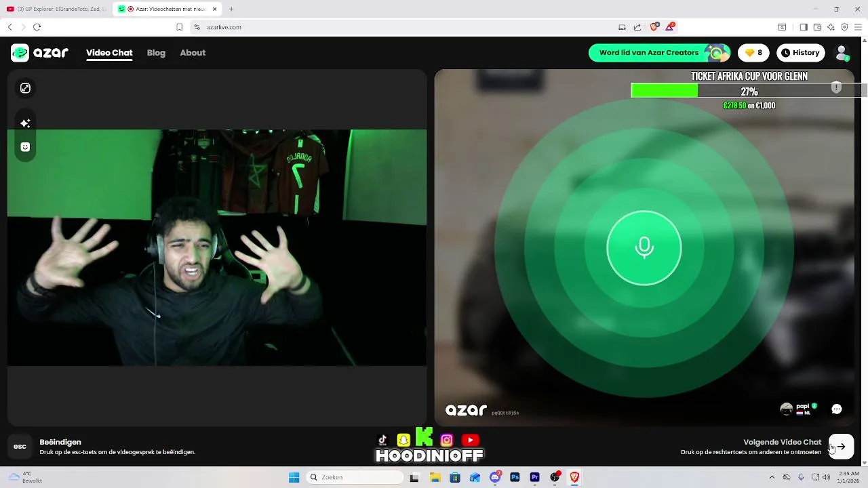Switch to the Video Chat tab
Image resolution: width=868 pixels, height=488 pixels.
tap(109, 53)
